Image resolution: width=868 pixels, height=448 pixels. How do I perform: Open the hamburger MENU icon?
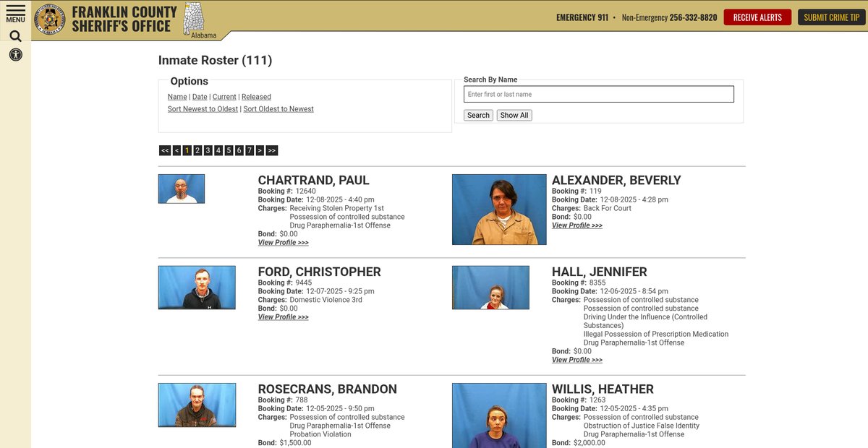[x=15, y=13]
